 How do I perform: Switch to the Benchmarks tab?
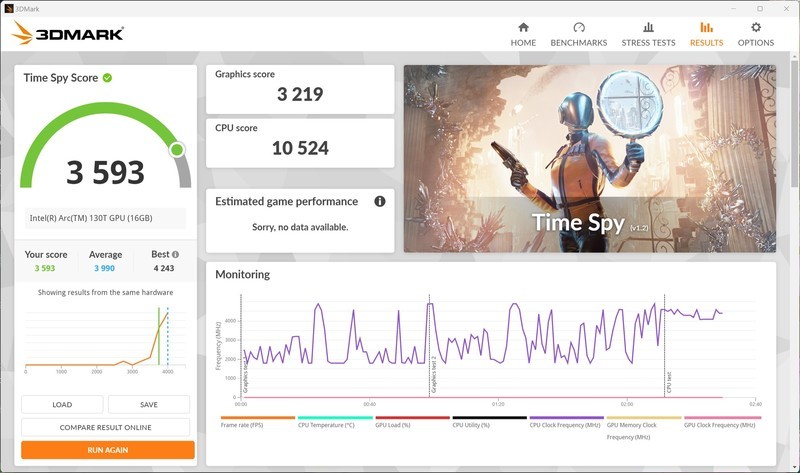point(579,35)
